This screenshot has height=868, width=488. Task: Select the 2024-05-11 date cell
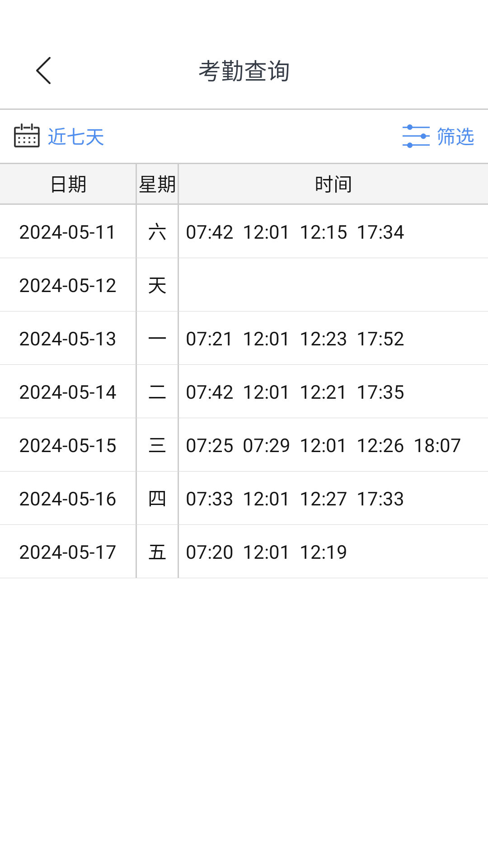pyautogui.click(x=68, y=232)
